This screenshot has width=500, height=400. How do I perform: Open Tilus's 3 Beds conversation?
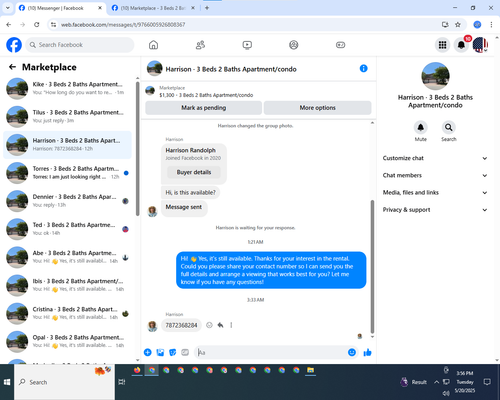[x=68, y=116]
